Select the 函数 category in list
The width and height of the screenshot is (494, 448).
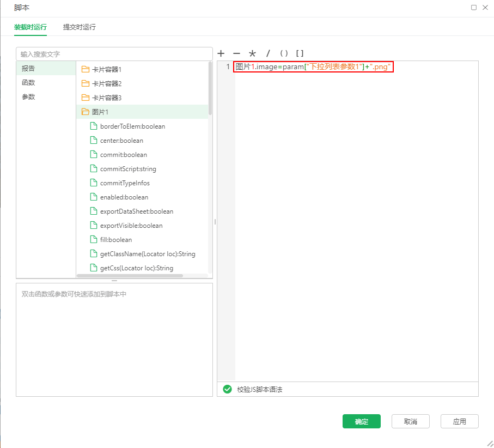tap(28, 83)
